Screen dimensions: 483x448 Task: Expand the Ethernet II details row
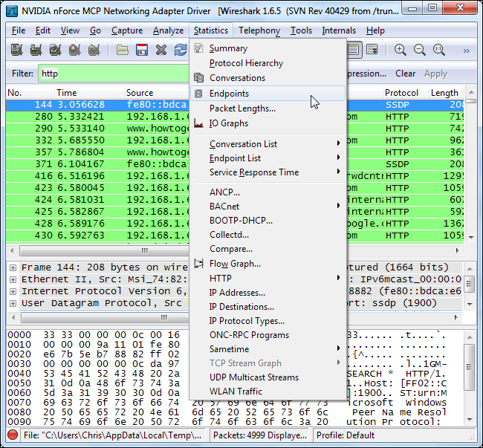click(x=13, y=279)
